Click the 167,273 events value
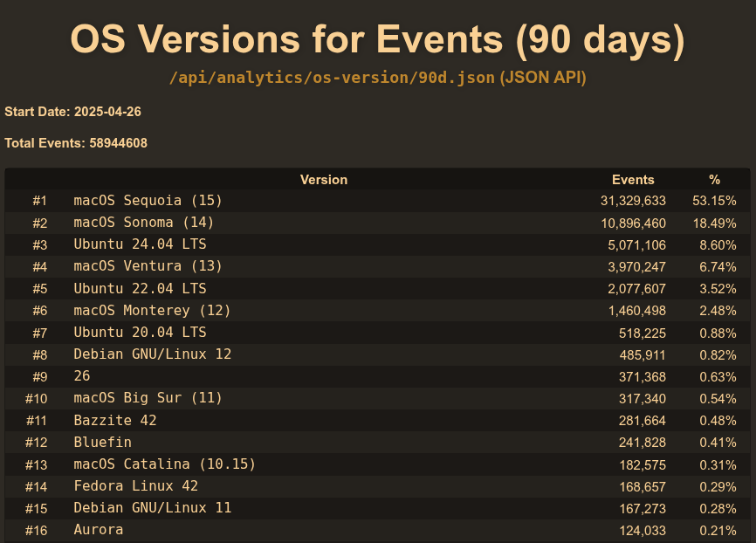 (x=643, y=509)
